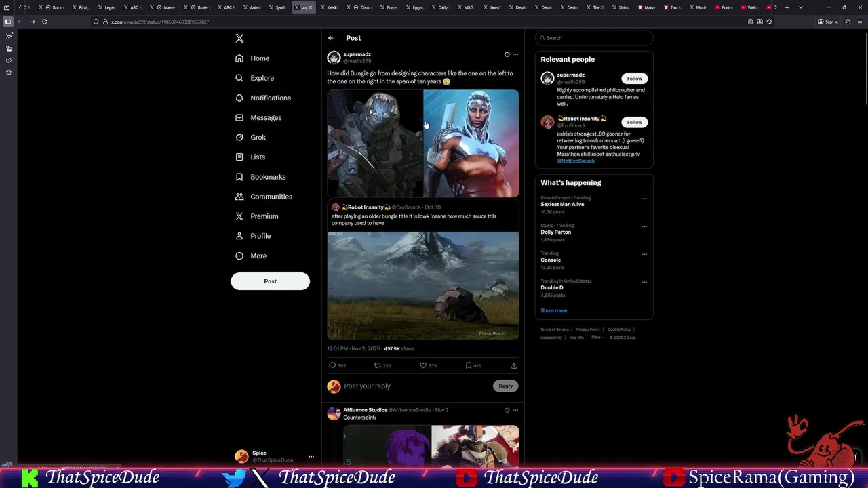
Task: Open Profile in the sidebar
Action: pyautogui.click(x=253, y=236)
